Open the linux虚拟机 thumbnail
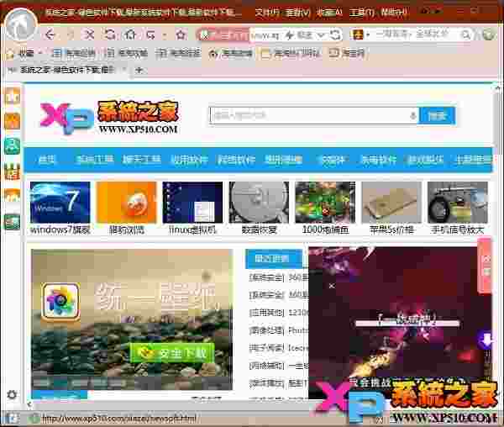 click(x=192, y=208)
